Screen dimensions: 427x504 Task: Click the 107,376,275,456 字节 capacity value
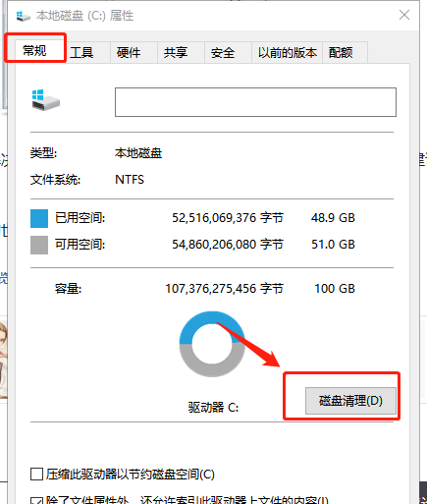point(224,289)
